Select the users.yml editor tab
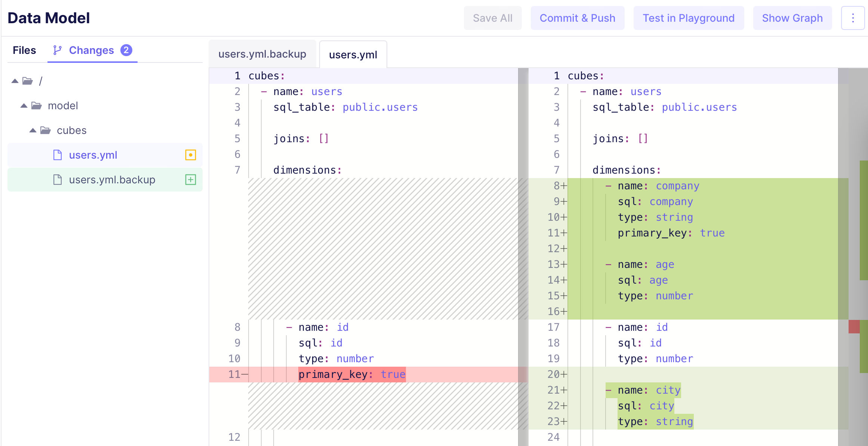 click(353, 55)
